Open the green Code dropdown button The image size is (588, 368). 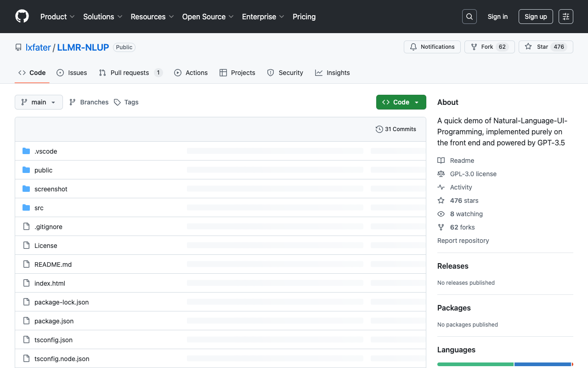401,102
